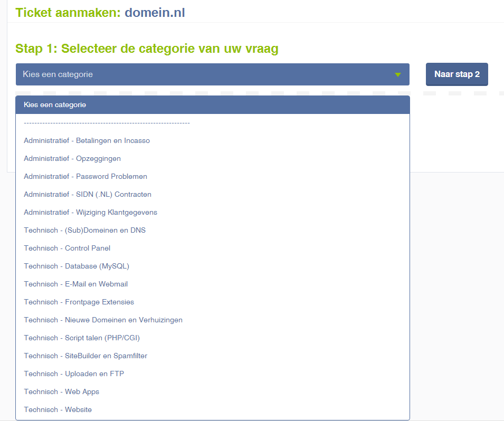This screenshot has height=421, width=504.
Task: Click the 'domein.nl' title text
Action: pos(155,13)
